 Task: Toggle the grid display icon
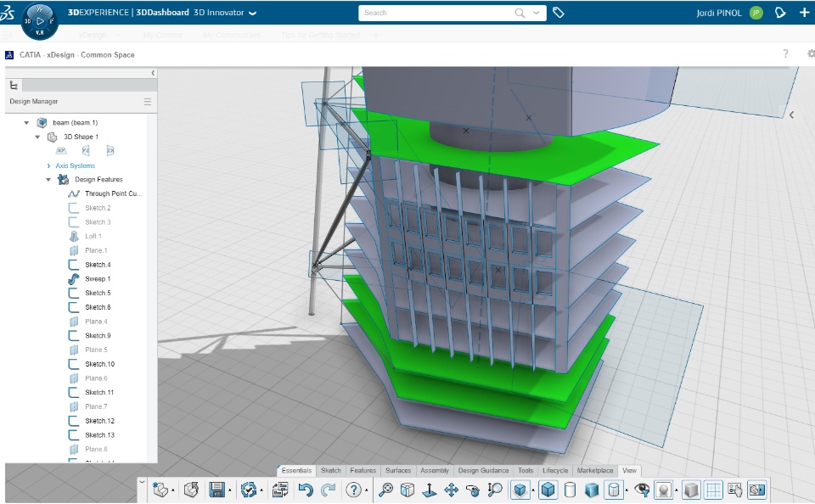click(713, 490)
